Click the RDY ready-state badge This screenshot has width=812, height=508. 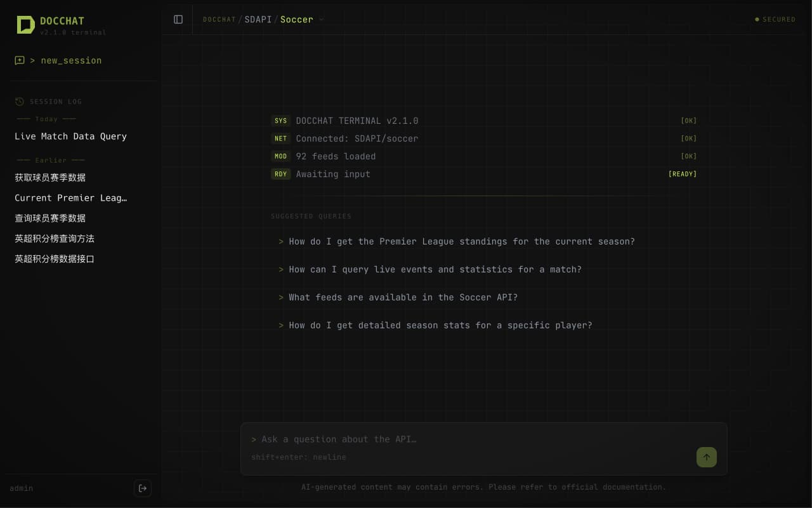click(x=281, y=174)
